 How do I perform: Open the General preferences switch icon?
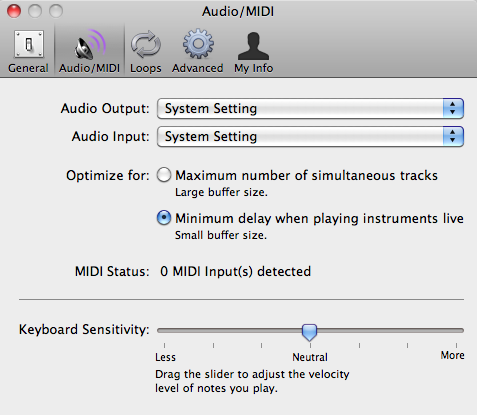pos(29,44)
